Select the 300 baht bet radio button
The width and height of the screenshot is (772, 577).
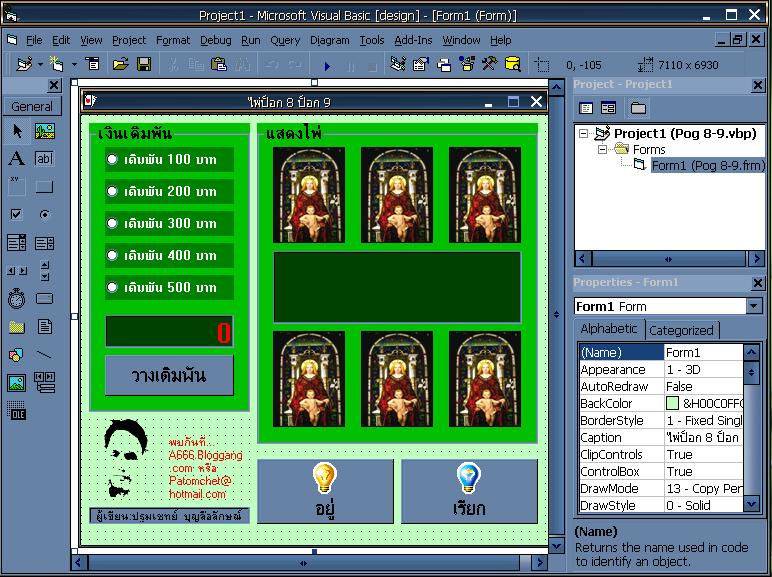pyautogui.click(x=112, y=223)
